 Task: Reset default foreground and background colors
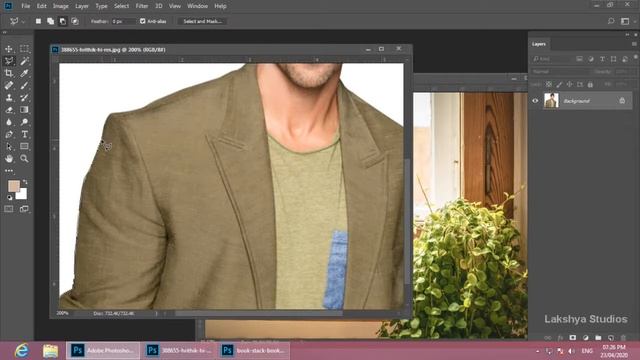[9, 198]
